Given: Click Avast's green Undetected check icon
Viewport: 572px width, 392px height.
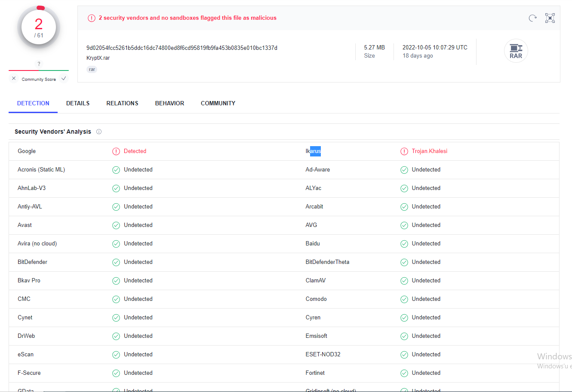Looking at the screenshot, I should pyautogui.click(x=116, y=225).
